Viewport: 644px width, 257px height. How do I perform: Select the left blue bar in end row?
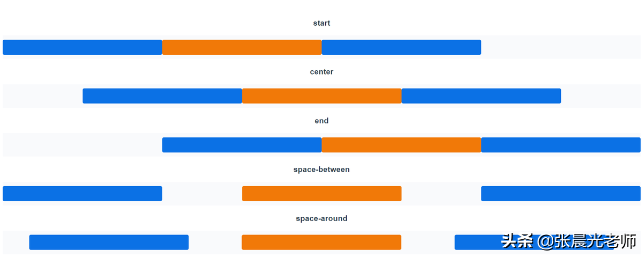coord(241,145)
